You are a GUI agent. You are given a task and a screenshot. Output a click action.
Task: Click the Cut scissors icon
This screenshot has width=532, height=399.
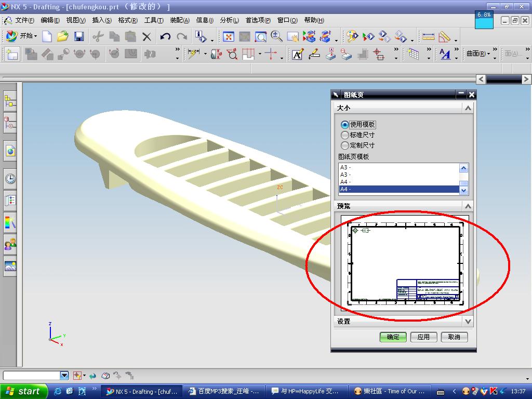pos(98,36)
